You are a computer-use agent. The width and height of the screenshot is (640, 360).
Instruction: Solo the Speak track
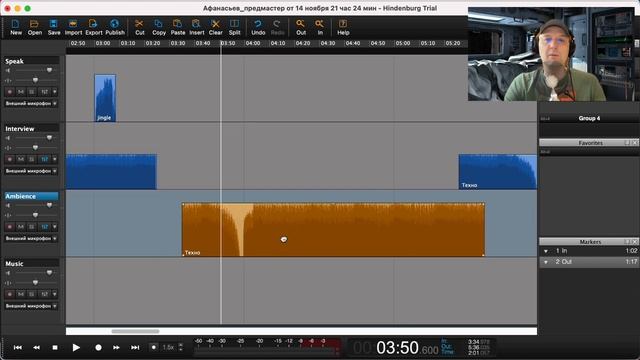[x=32, y=92]
